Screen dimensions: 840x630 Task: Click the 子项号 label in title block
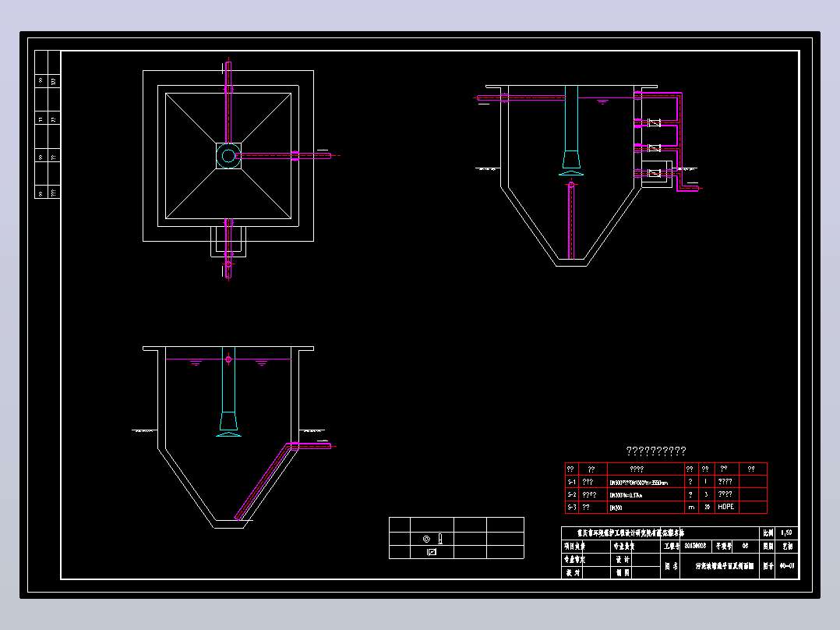[724, 547]
